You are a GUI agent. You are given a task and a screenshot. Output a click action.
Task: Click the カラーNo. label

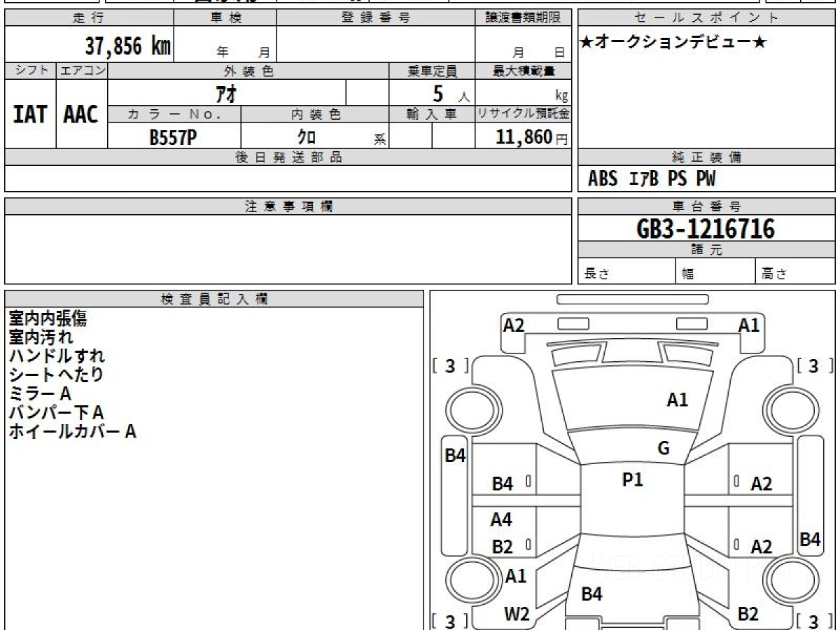click(x=174, y=115)
